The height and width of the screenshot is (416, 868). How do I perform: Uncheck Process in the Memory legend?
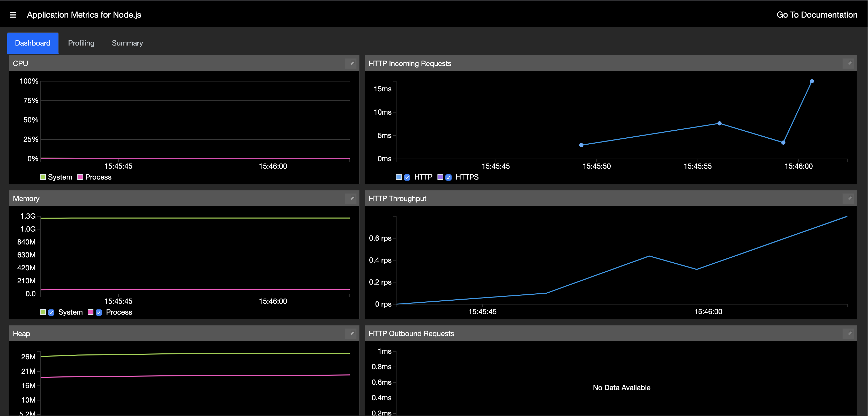[x=99, y=313]
